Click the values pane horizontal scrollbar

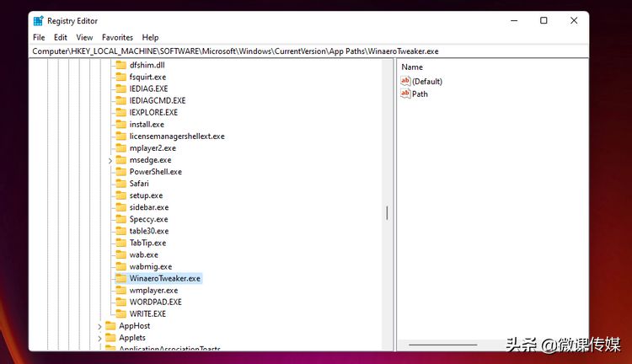(443, 345)
